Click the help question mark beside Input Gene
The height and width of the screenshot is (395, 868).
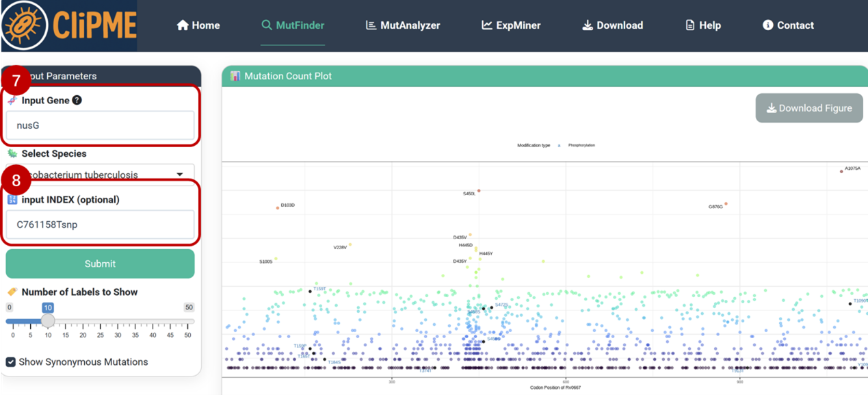pyautogui.click(x=77, y=100)
